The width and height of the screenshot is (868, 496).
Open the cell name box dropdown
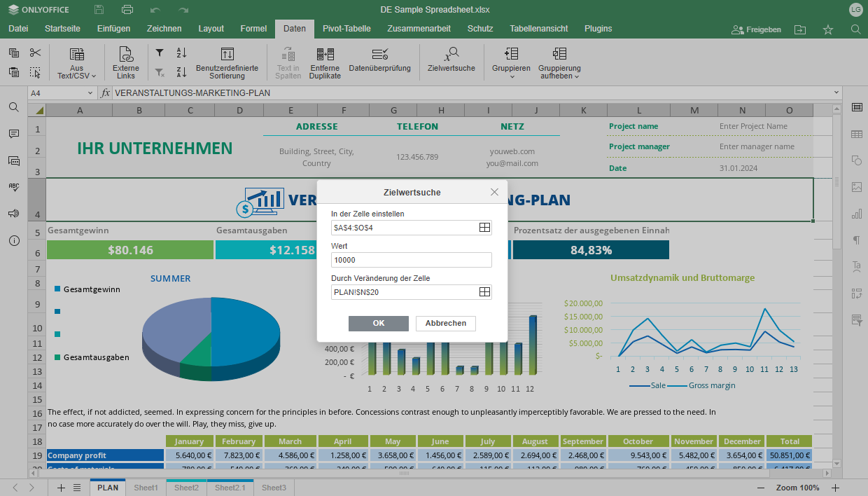point(90,93)
